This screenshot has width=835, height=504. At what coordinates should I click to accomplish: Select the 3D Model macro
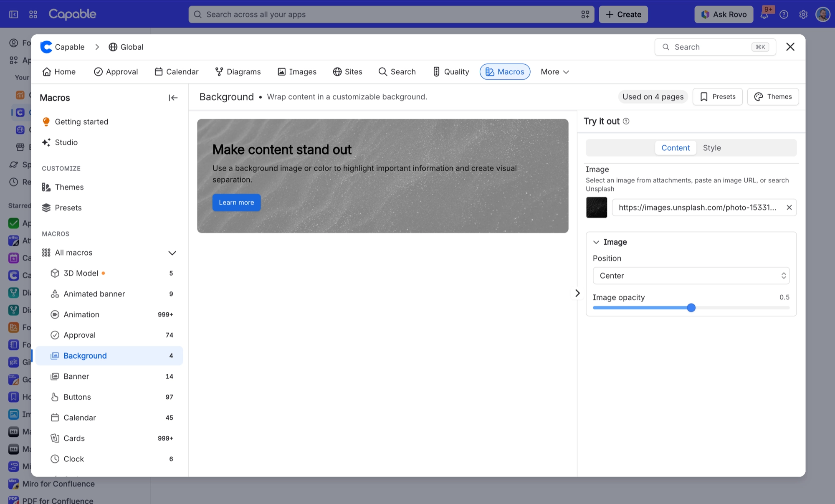click(109, 273)
